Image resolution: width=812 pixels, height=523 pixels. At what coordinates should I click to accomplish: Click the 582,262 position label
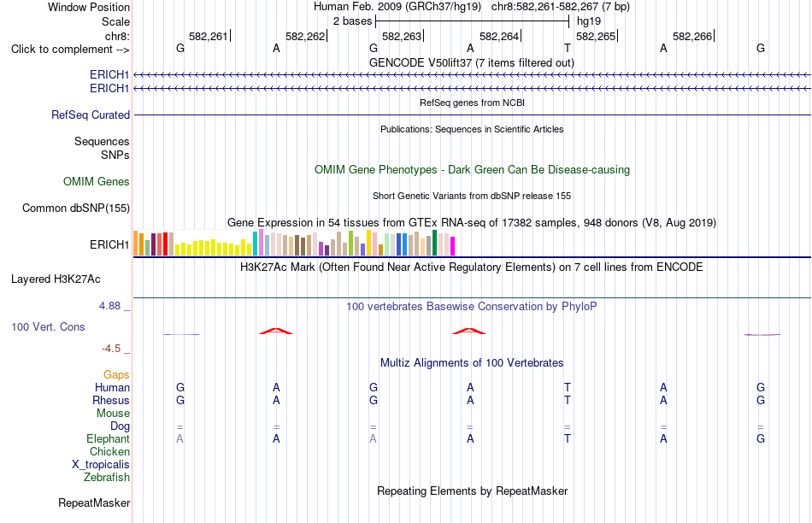[x=305, y=36]
